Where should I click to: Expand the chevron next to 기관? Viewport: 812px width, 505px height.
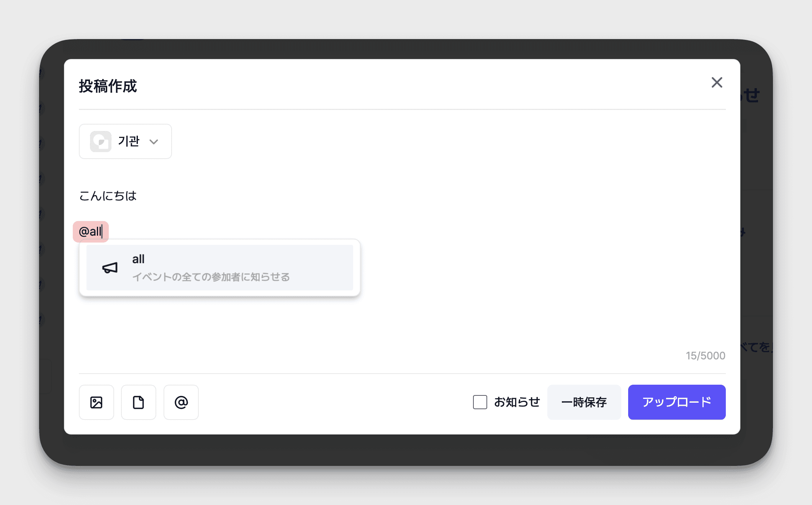click(154, 142)
